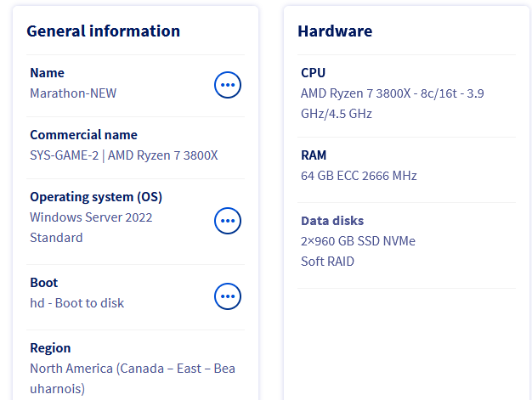
Task: Click the Operating system (OS) label
Action: [x=96, y=197]
